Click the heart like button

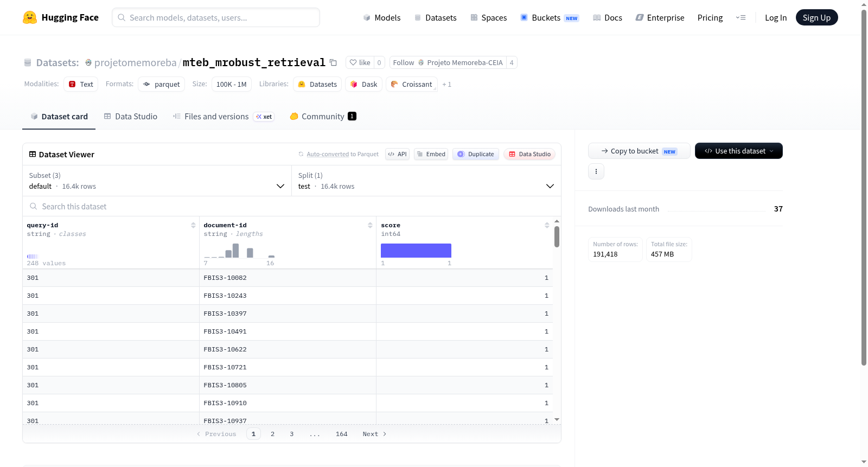pos(360,63)
